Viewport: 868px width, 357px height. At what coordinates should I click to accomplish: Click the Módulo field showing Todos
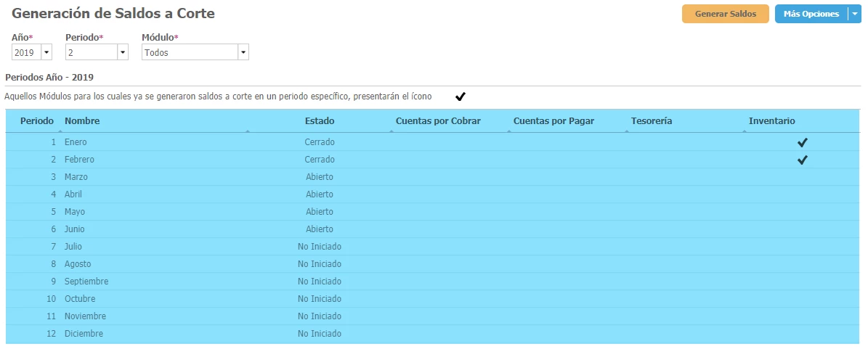point(189,52)
